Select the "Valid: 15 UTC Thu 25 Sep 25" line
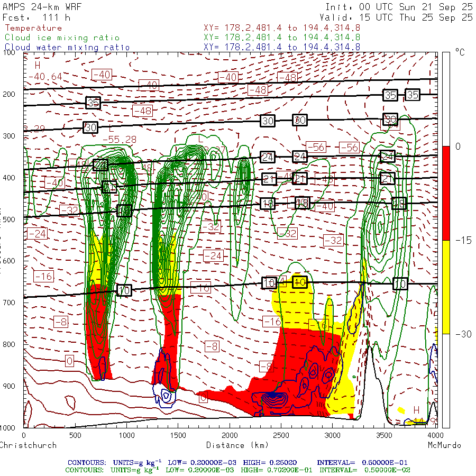 coord(396,17)
